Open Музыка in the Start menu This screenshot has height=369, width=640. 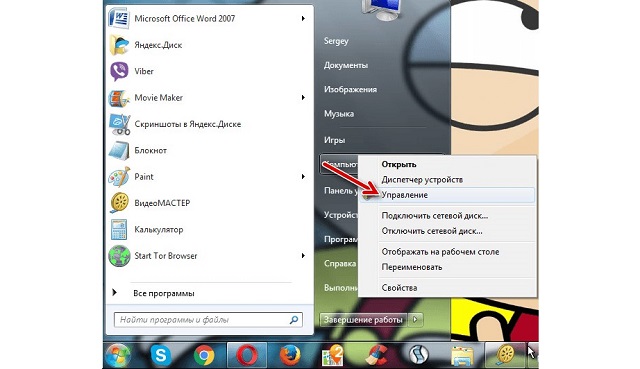pyautogui.click(x=339, y=114)
